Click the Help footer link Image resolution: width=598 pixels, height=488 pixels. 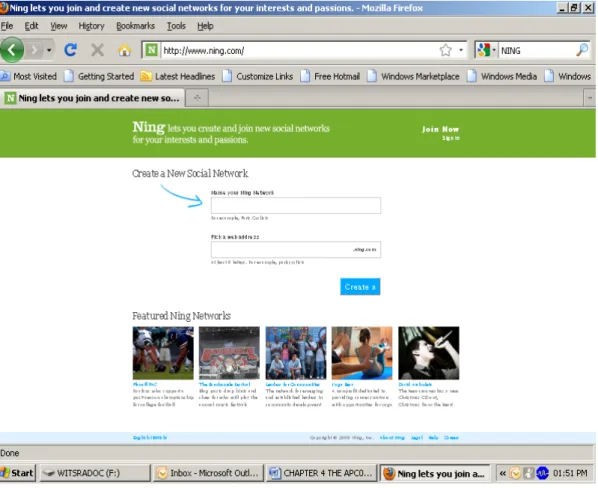433,438
